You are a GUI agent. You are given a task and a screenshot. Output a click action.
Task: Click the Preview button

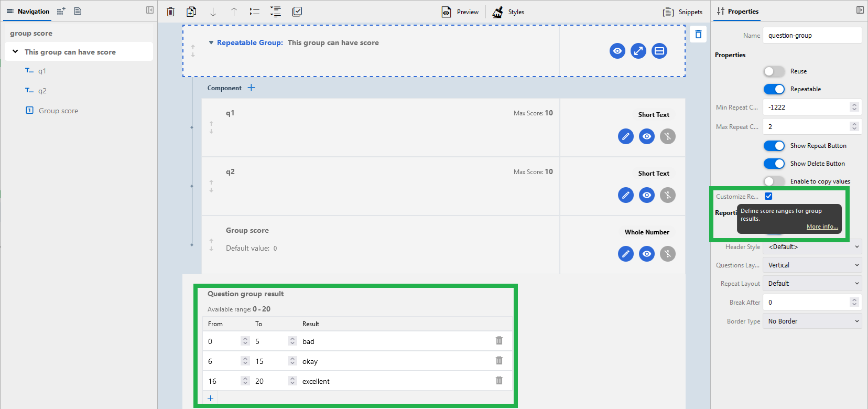pyautogui.click(x=460, y=12)
